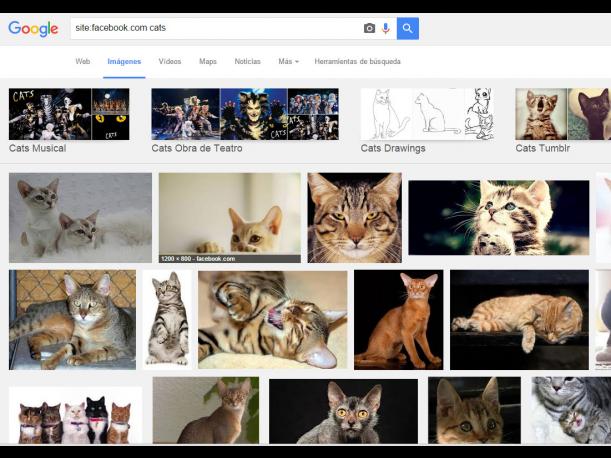Viewport: 611px width, 458px height.
Task: Go to the Noticias tab
Action: (x=247, y=62)
